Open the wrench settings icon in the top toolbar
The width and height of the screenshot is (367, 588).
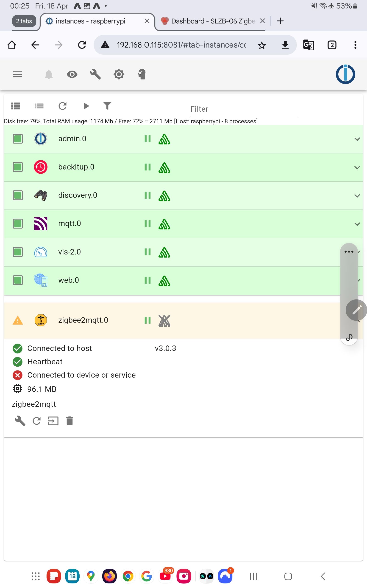(95, 74)
